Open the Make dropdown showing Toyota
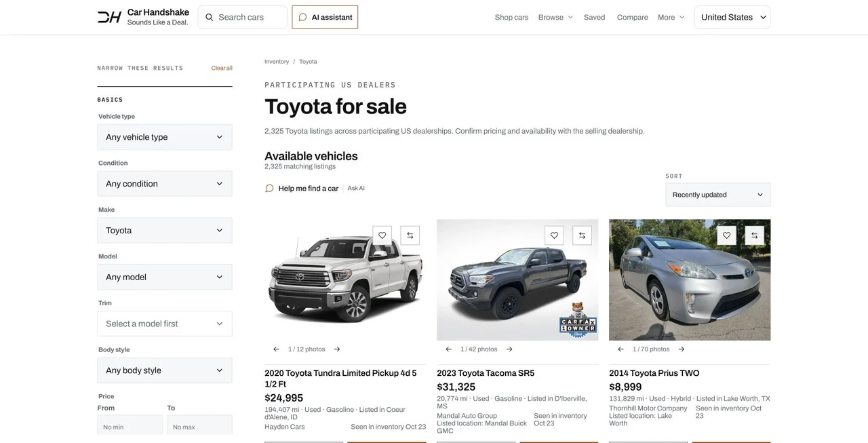 click(x=165, y=231)
